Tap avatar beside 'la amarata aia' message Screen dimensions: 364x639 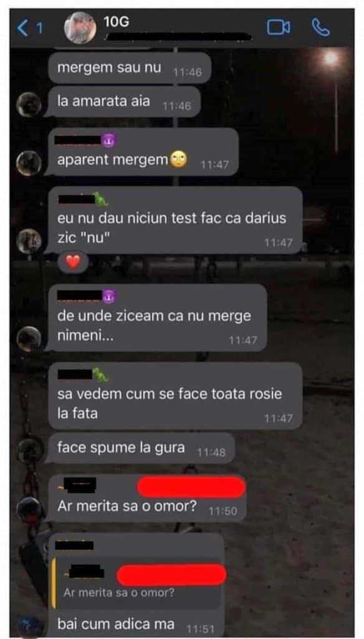[x=29, y=105]
